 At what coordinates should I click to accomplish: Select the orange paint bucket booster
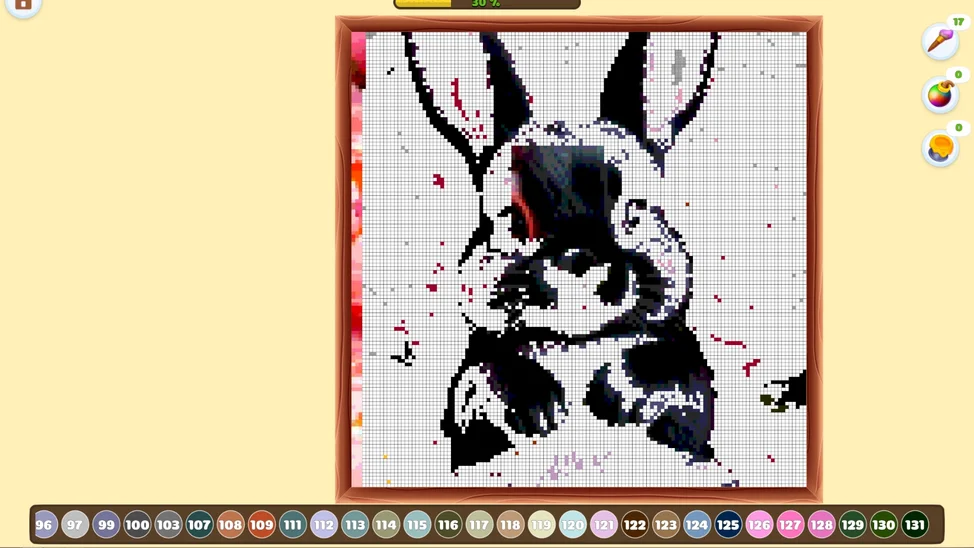940,149
